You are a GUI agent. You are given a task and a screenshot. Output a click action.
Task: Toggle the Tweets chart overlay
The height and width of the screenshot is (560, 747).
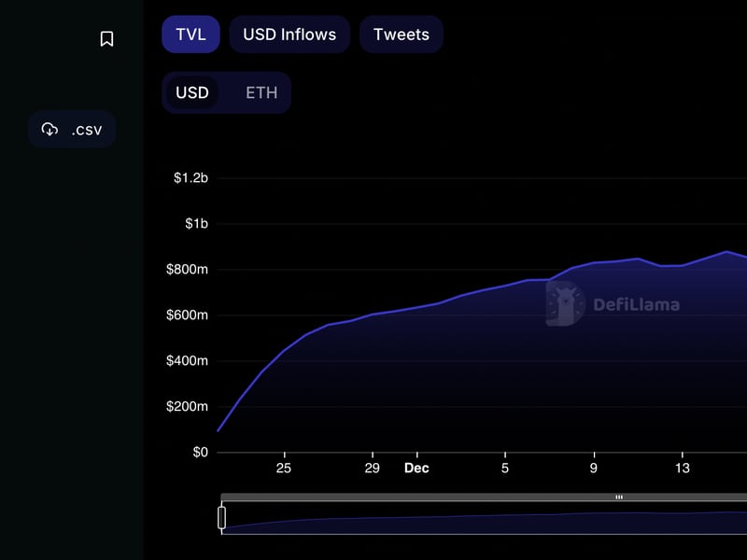[402, 35]
